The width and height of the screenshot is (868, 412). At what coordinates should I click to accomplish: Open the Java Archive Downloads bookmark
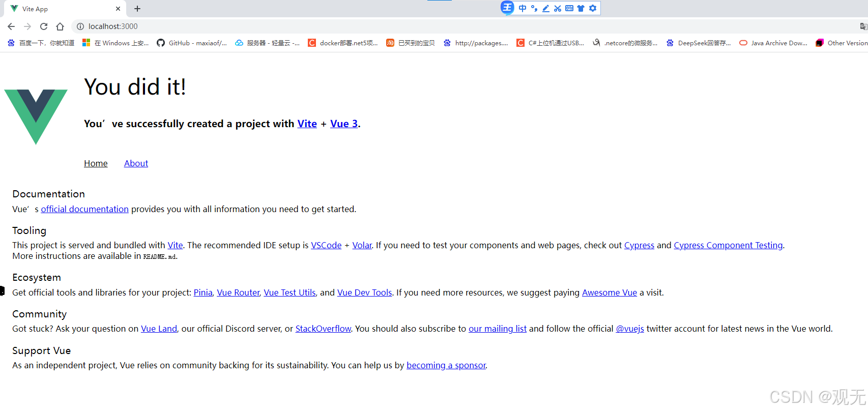click(x=773, y=43)
